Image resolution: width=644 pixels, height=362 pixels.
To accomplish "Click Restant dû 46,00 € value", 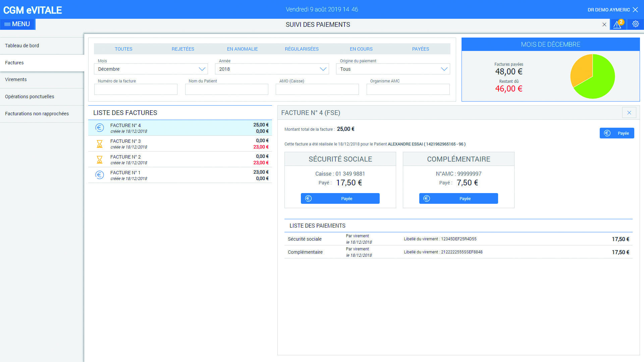I will [508, 89].
